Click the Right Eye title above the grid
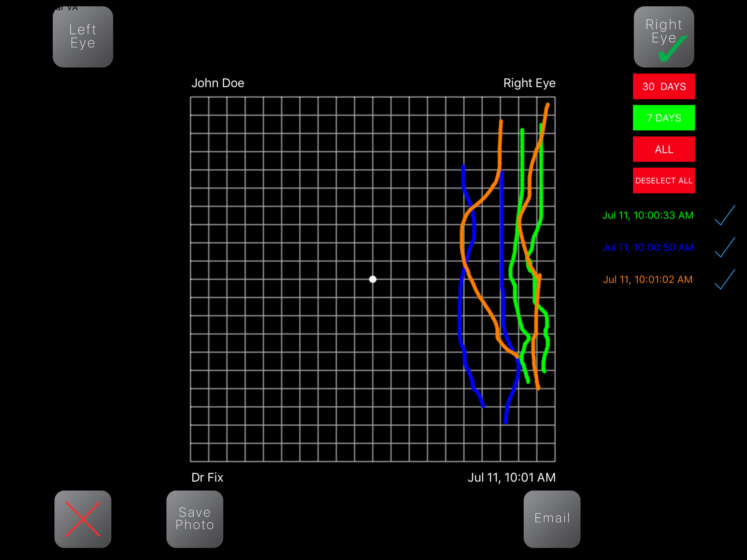747x560 pixels. tap(529, 83)
